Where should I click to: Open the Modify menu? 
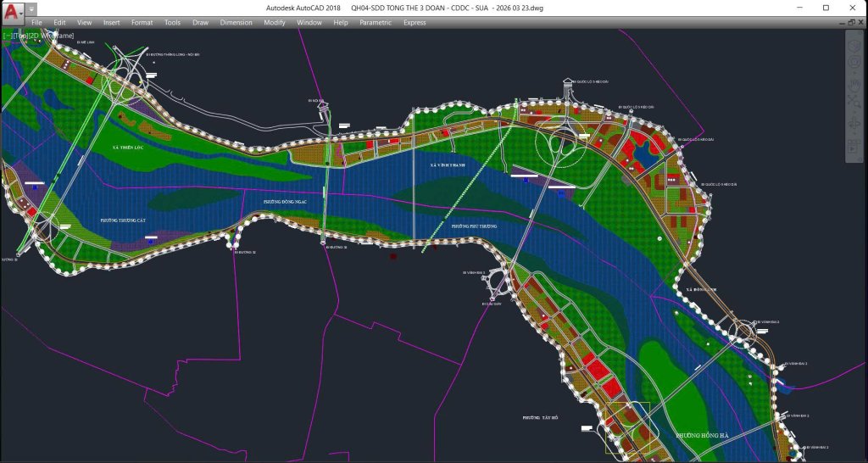[x=275, y=23]
